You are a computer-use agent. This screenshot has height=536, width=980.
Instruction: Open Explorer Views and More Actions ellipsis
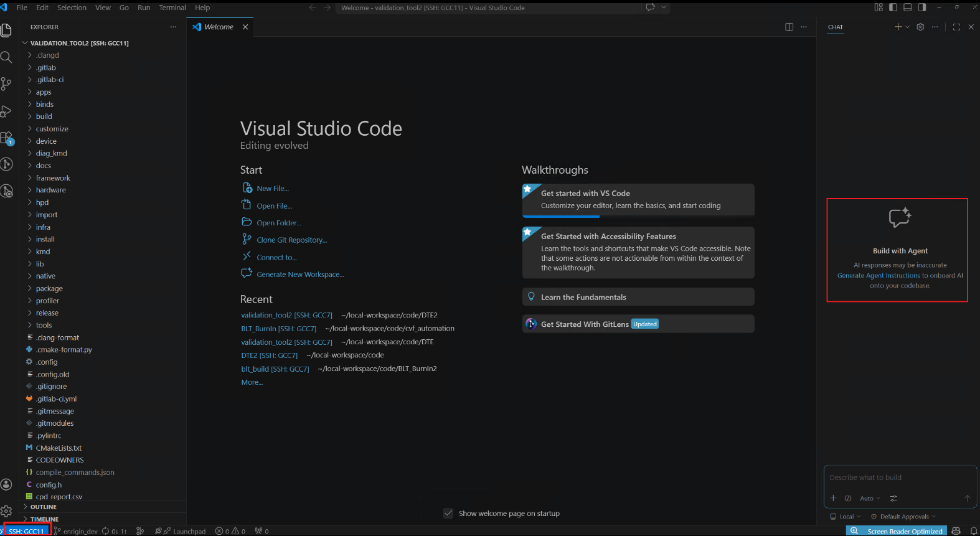[173, 27]
